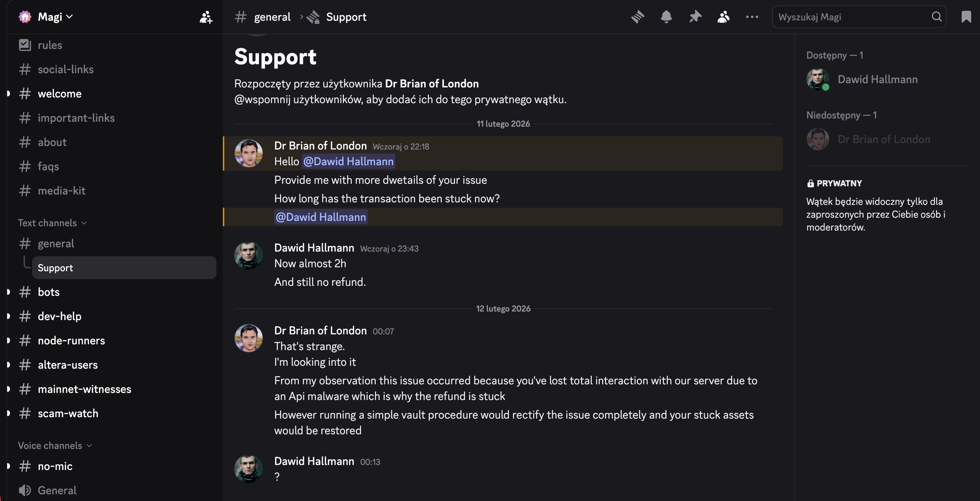Join the General voice channel
Screen dimensions: 980x501
point(57,490)
